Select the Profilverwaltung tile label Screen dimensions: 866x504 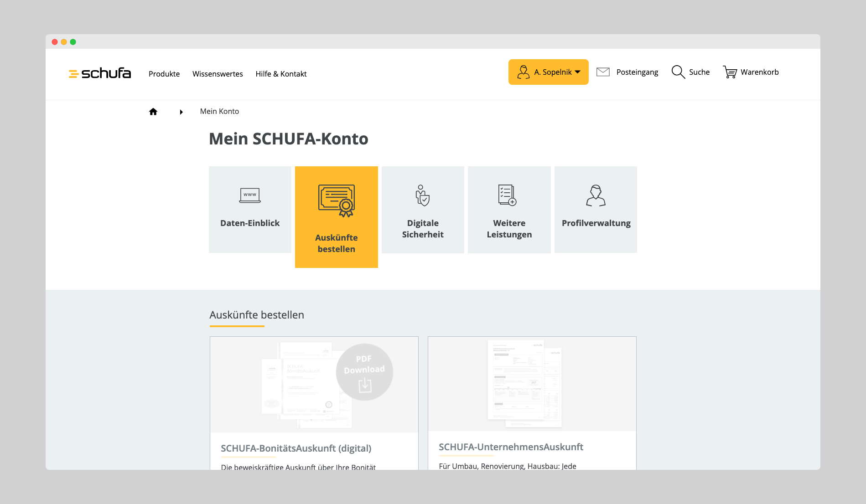coord(596,223)
